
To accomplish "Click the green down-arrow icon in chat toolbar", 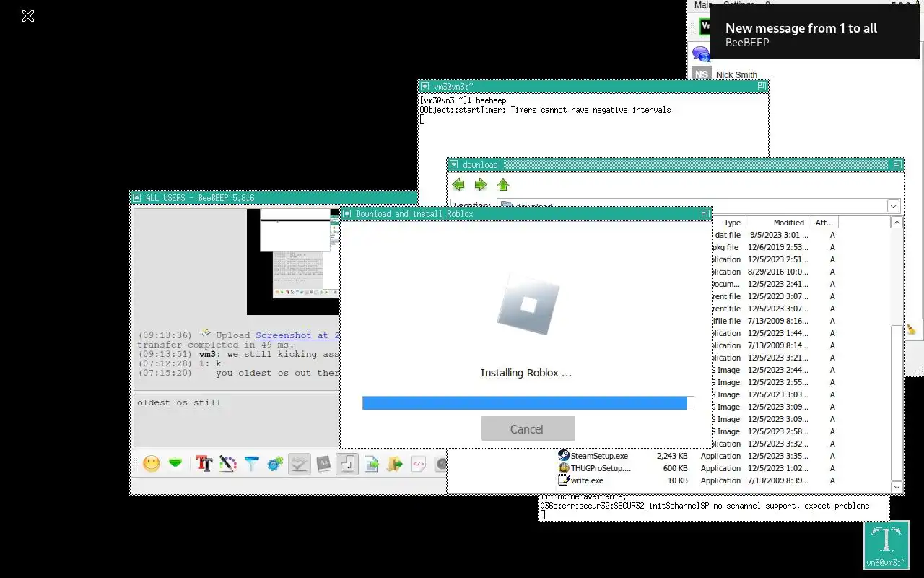I will (x=175, y=464).
